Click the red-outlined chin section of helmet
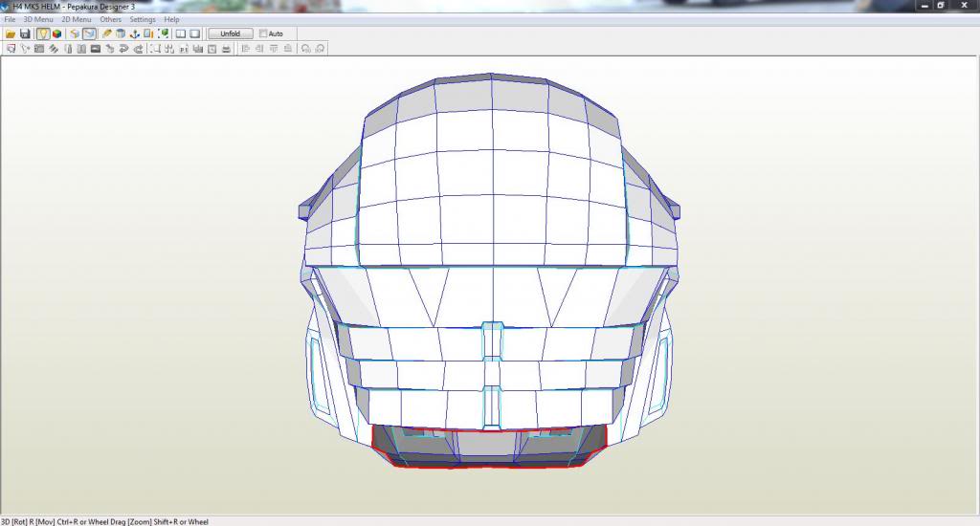 pyautogui.click(x=489, y=446)
